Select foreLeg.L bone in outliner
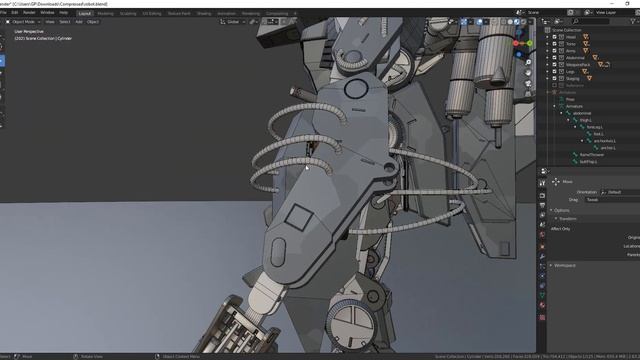This screenshot has width=640, height=360. (595, 127)
